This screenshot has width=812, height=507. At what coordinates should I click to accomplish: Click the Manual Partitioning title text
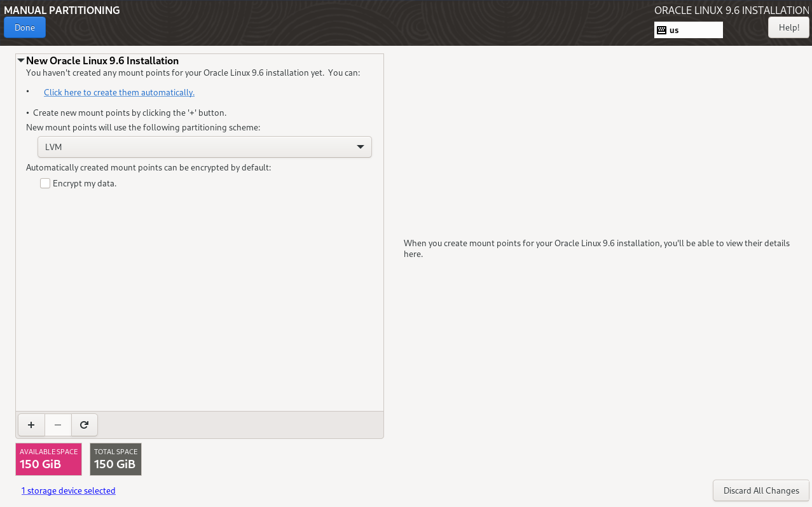(62, 10)
